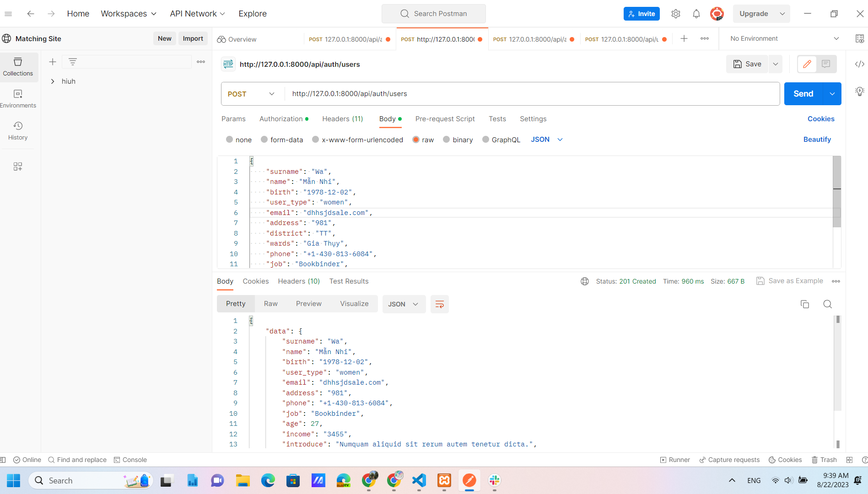Open the comments icon
Viewport: 868px width, 494px height.
coord(826,64)
